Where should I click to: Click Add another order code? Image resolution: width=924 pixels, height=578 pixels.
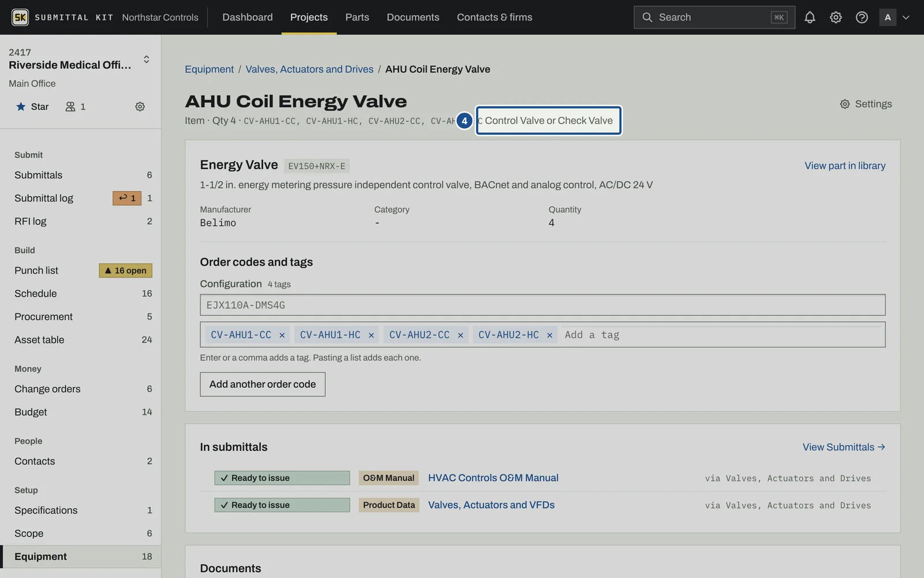(x=263, y=384)
